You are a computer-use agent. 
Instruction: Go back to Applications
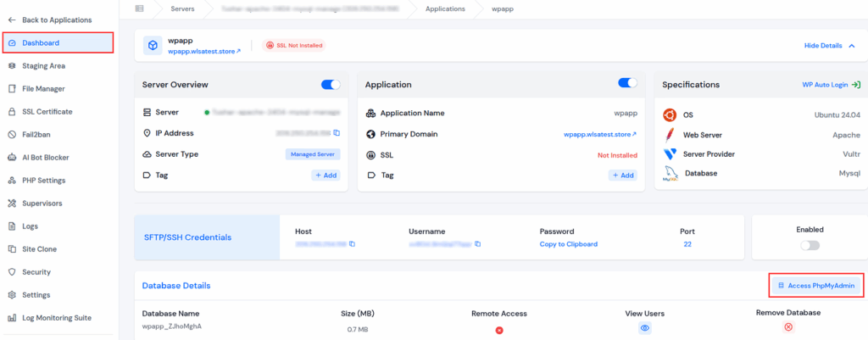coord(50,20)
